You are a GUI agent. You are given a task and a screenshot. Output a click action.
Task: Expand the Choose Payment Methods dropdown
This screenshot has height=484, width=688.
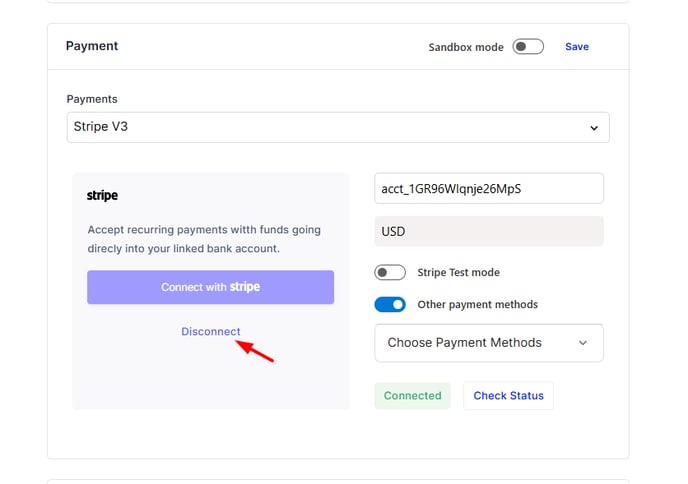pyautogui.click(x=489, y=343)
